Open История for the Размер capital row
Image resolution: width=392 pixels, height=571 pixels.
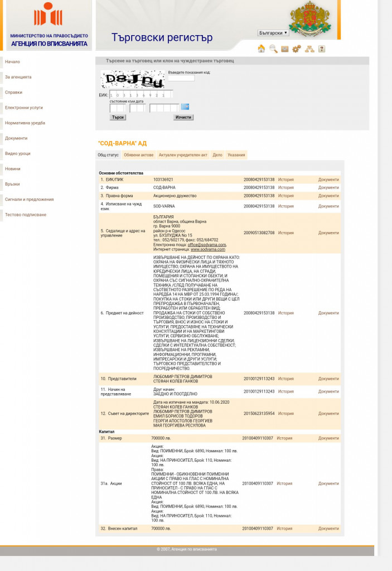click(284, 438)
